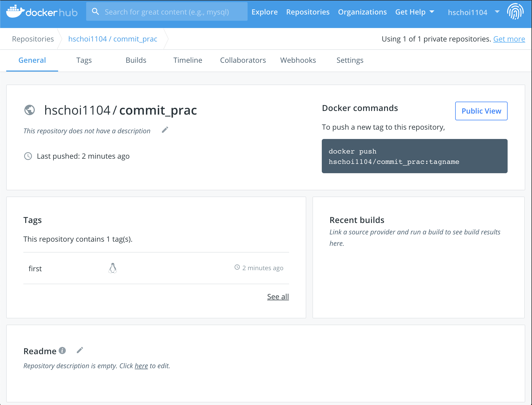Go to Explore in top navigation
532x405 pixels.
[x=264, y=12]
